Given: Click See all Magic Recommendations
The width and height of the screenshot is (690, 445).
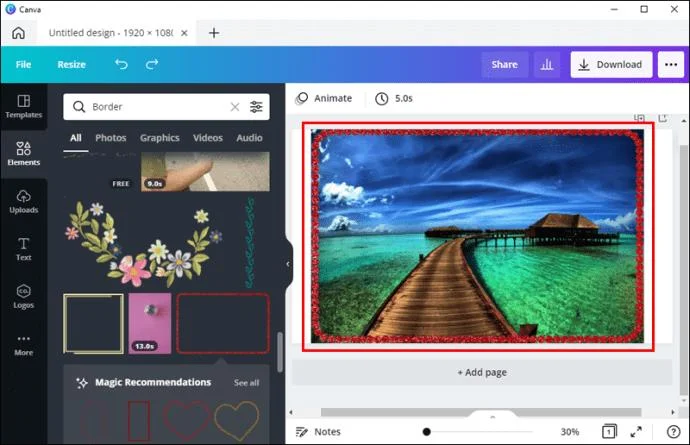Looking at the screenshot, I should tap(246, 383).
